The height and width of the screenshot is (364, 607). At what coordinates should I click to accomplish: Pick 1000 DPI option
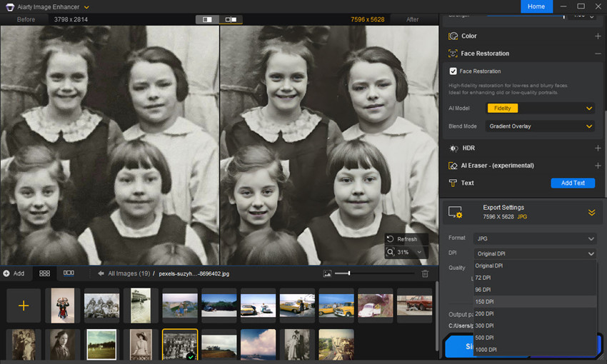click(x=535, y=350)
